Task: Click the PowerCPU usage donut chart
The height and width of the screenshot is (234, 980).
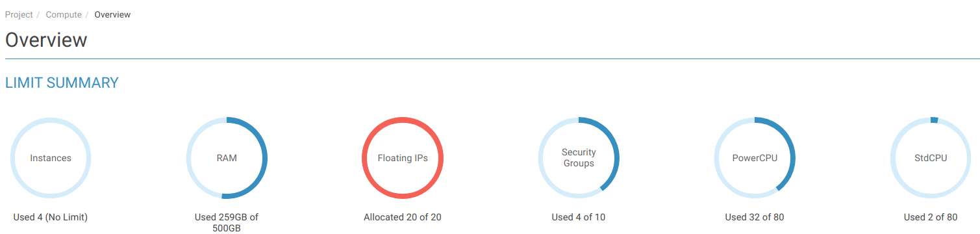Action: [755, 158]
